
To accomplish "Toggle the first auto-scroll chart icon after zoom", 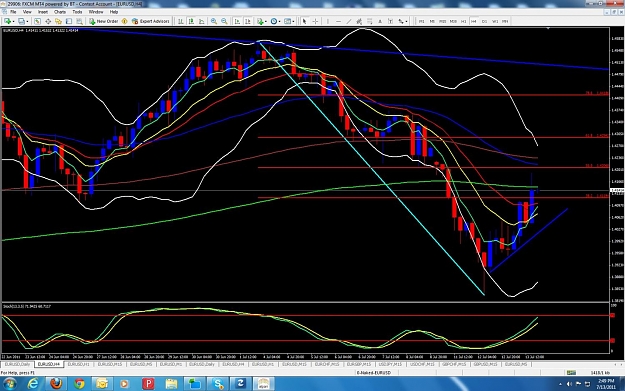I will (x=237, y=21).
